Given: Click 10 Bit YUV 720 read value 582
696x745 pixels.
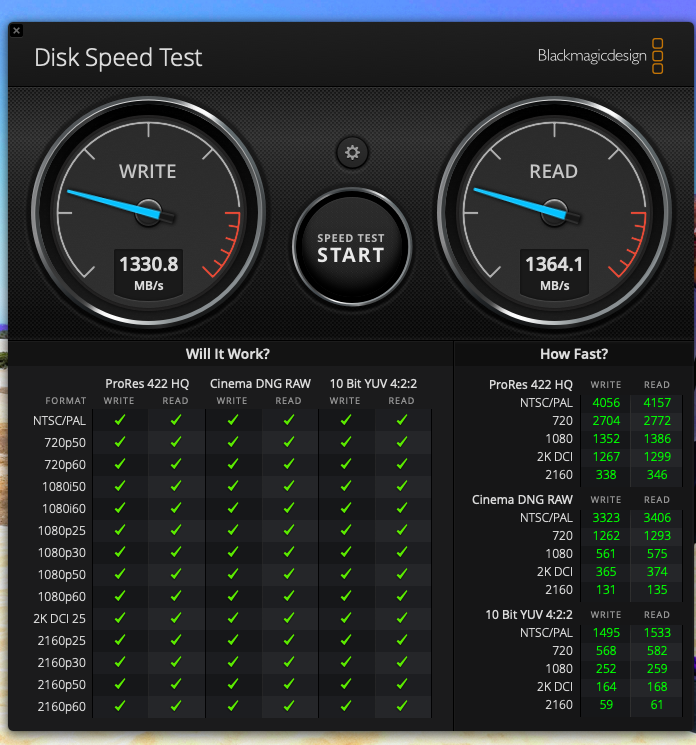Looking at the screenshot, I should [x=657, y=651].
